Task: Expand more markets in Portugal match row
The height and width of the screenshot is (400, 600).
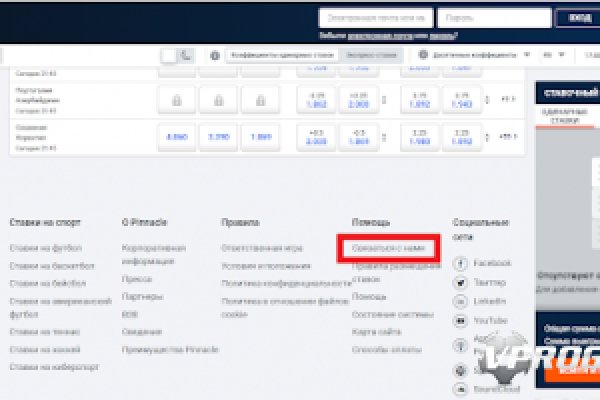Action: (507, 99)
